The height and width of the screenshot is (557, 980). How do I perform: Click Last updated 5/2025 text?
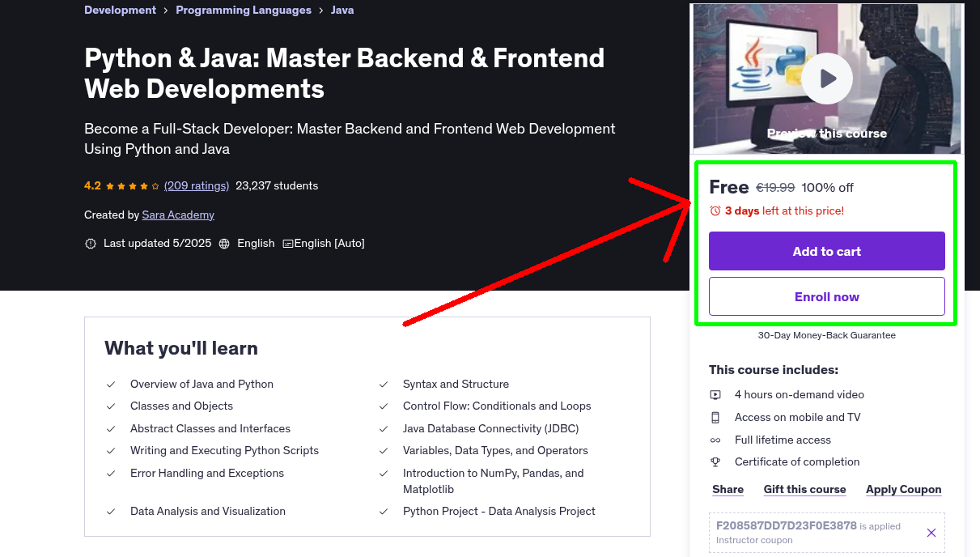click(158, 244)
